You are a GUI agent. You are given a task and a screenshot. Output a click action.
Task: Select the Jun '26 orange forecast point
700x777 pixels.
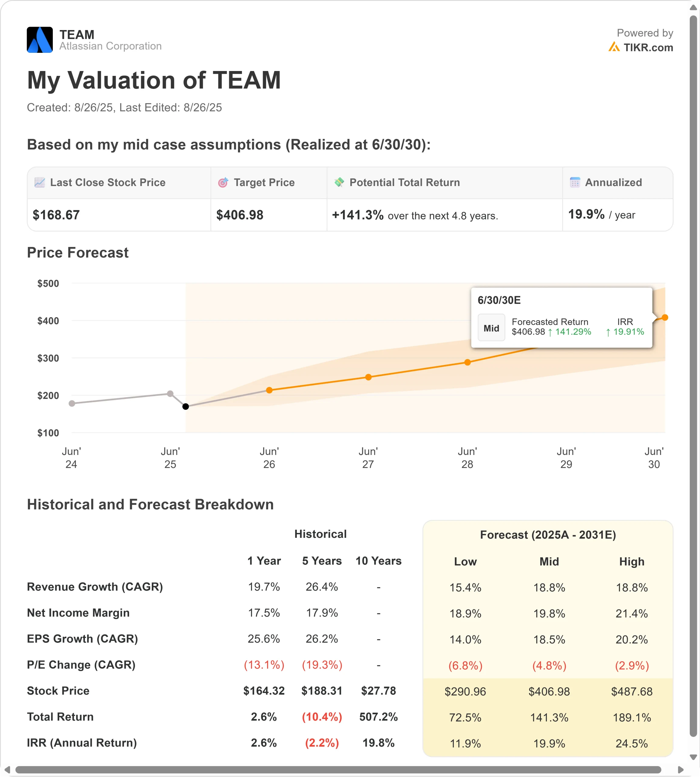click(x=269, y=390)
